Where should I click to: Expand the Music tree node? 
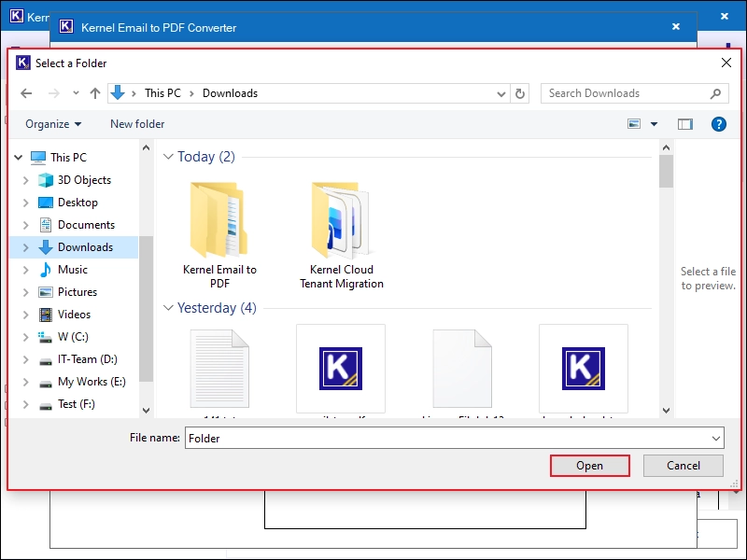tap(26, 270)
